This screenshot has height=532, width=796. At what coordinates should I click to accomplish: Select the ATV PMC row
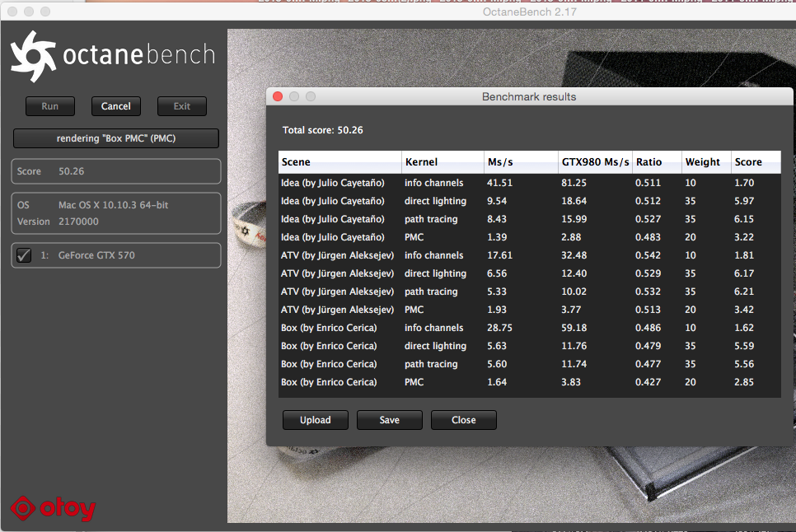pos(530,310)
